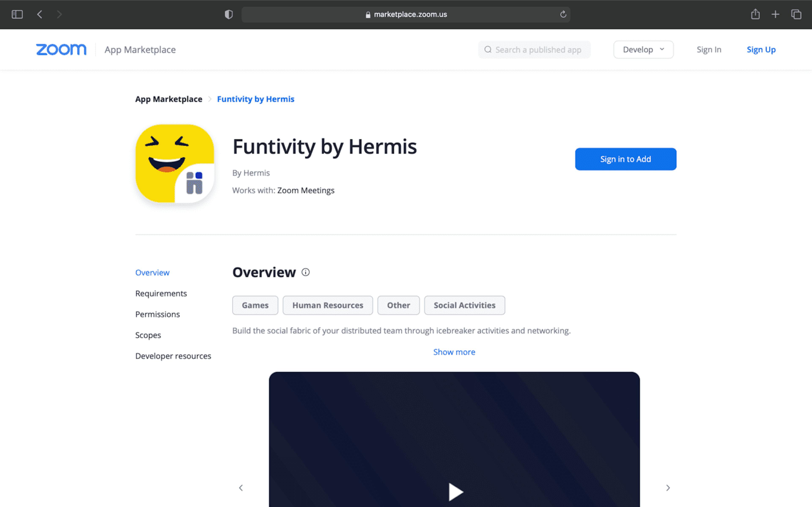Play the preview video
Image resolution: width=812 pixels, height=507 pixels.
tap(455, 492)
